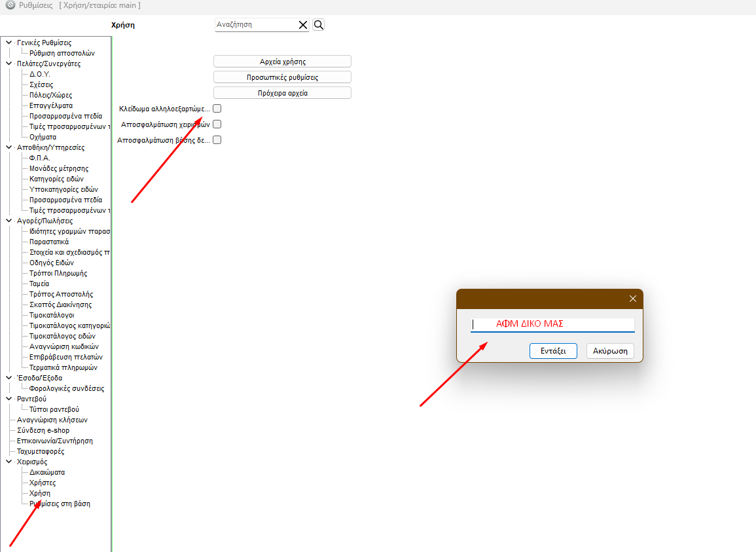Screen dimensions: 756x552
Task: Select Ιδιότητες γραμμών παραστατικών tree item
Action: pyautogui.click(x=69, y=231)
